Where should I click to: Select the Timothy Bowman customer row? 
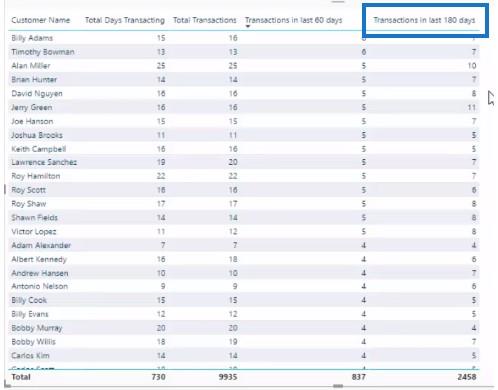click(x=244, y=52)
